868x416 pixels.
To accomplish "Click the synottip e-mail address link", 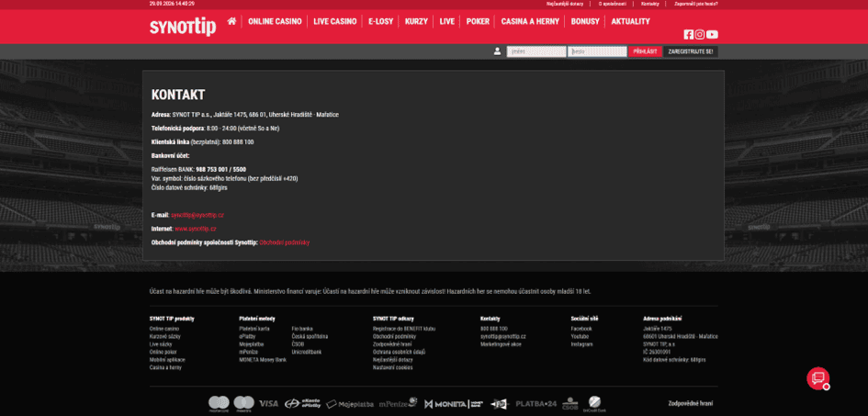I will point(197,215).
